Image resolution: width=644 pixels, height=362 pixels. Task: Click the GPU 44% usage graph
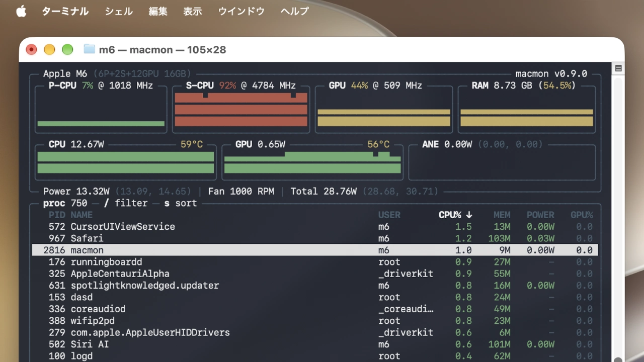[x=384, y=109]
